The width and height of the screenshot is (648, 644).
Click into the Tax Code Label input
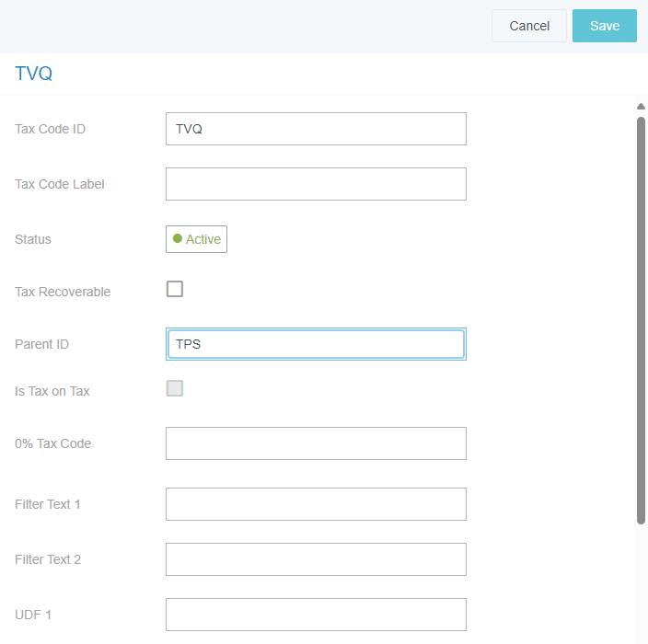point(316,184)
